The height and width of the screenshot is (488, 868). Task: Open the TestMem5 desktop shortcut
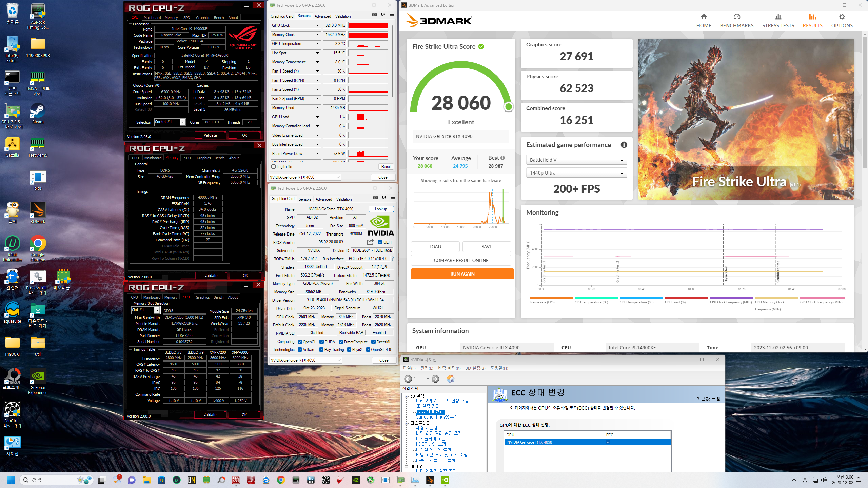coord(38,147)
